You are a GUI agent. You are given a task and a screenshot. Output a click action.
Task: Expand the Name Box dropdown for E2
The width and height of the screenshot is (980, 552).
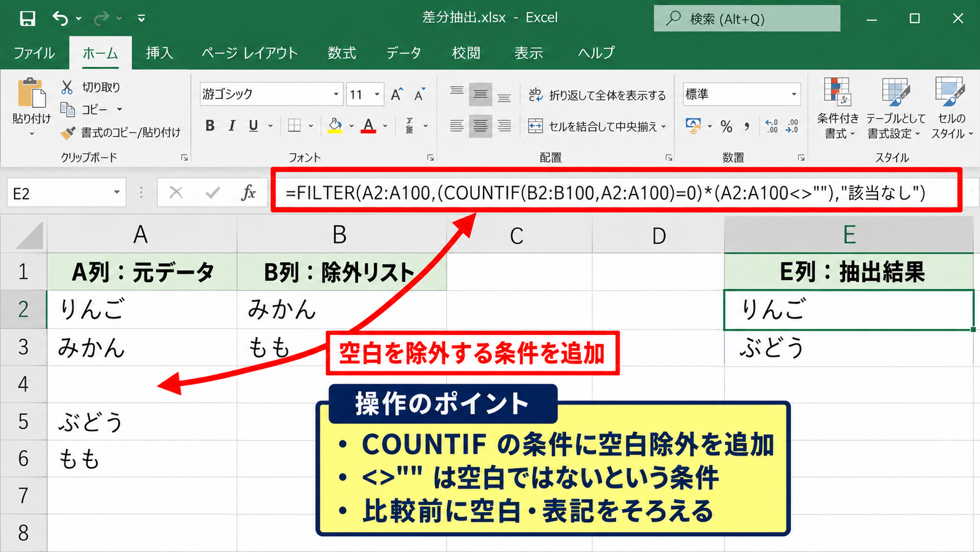117,192
